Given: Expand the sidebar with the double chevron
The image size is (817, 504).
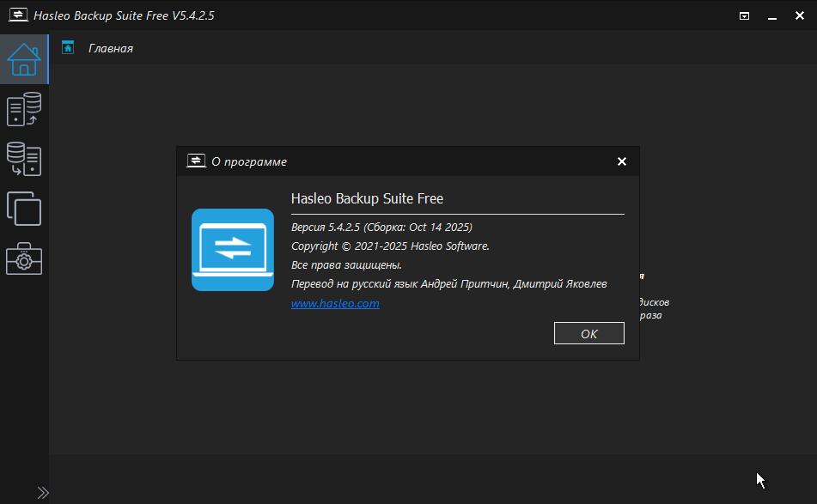Looking at the screenshot, I should coord(43,493).
